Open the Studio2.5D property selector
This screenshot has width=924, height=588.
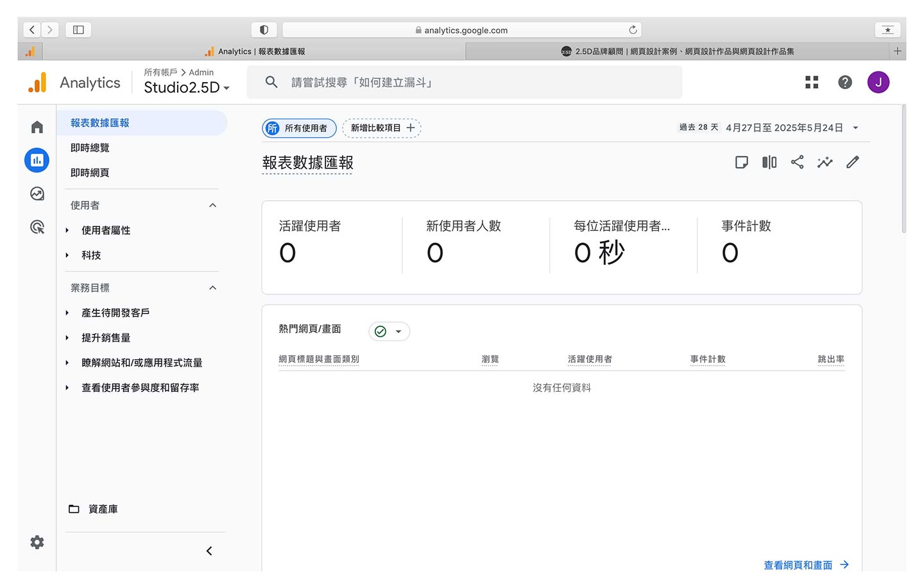point(186,88)
